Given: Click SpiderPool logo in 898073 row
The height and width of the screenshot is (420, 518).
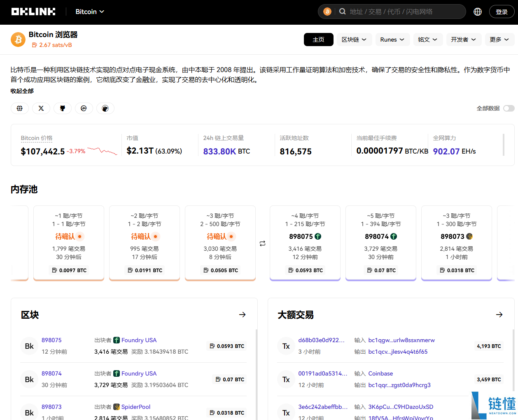Looking at the screenshot, I should (x=117, y=407).
